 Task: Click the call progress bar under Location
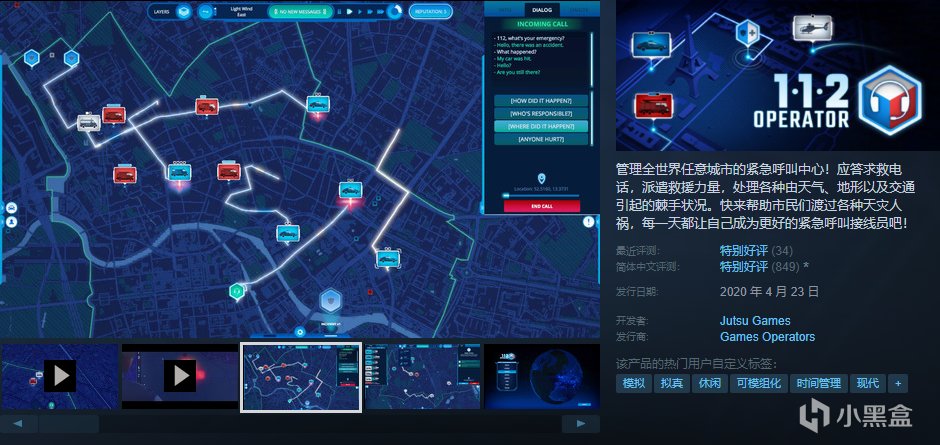pyautogui.click(x=541, y=195)
